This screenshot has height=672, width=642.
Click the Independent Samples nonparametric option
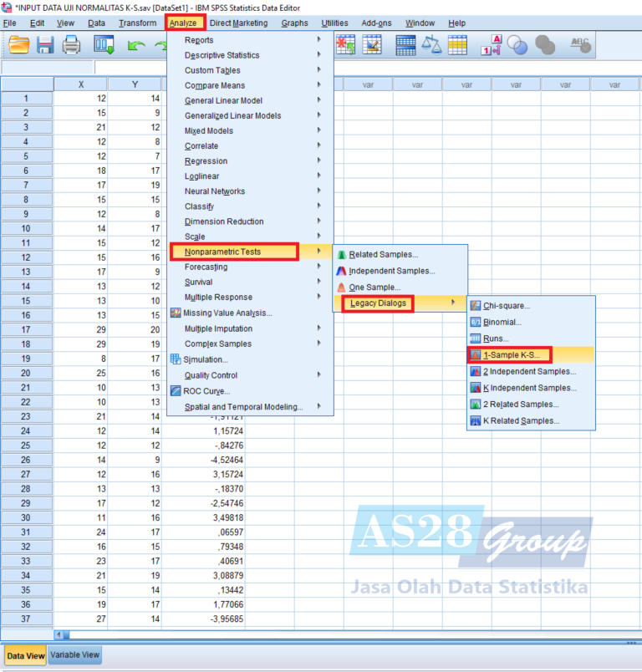pyautogui.click(x=391, y=271)
